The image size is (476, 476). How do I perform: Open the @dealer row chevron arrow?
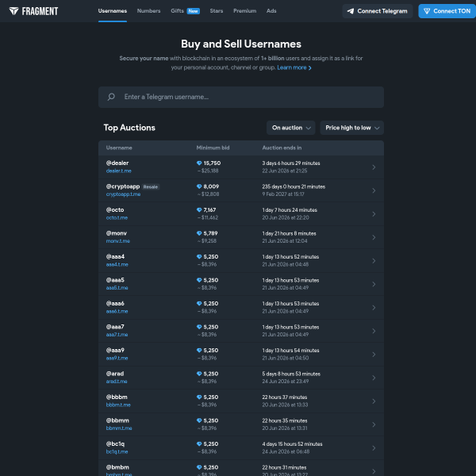pyautogui.click(x=374, y=167)
